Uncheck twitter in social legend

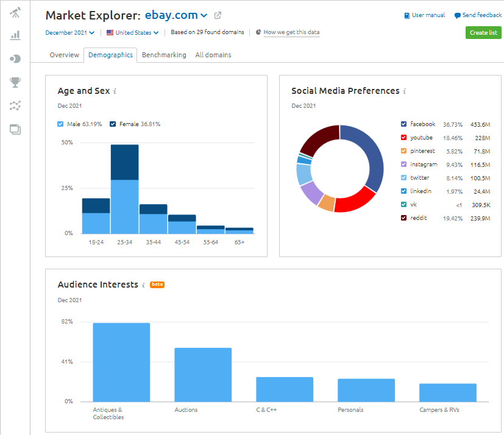pos(403,178)
